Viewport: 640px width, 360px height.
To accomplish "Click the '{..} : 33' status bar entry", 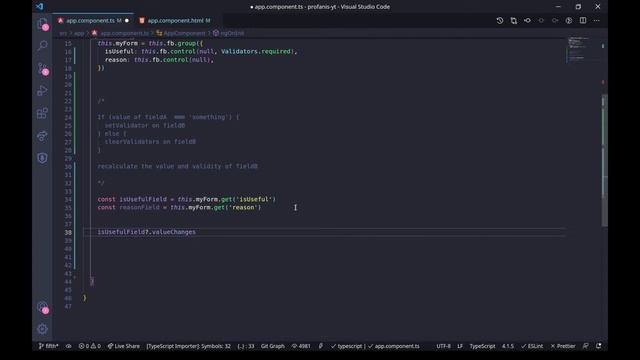I will click(246, 346).
